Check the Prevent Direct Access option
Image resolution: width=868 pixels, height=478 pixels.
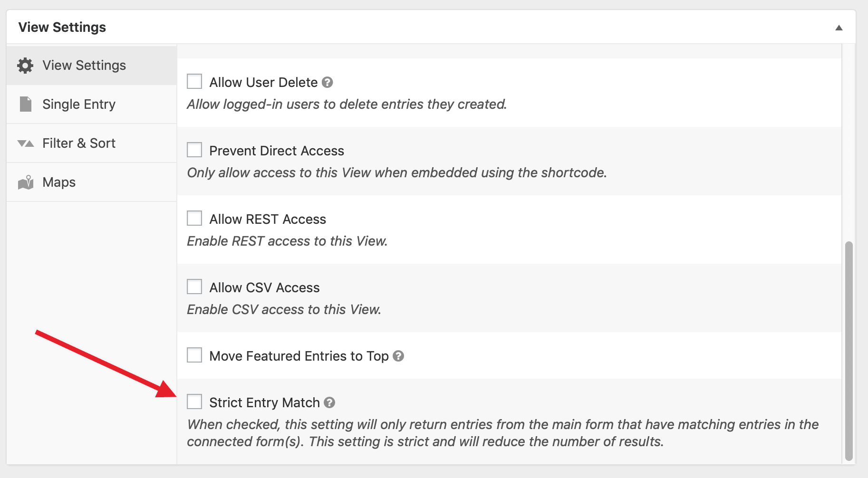(x=194, y=150)
